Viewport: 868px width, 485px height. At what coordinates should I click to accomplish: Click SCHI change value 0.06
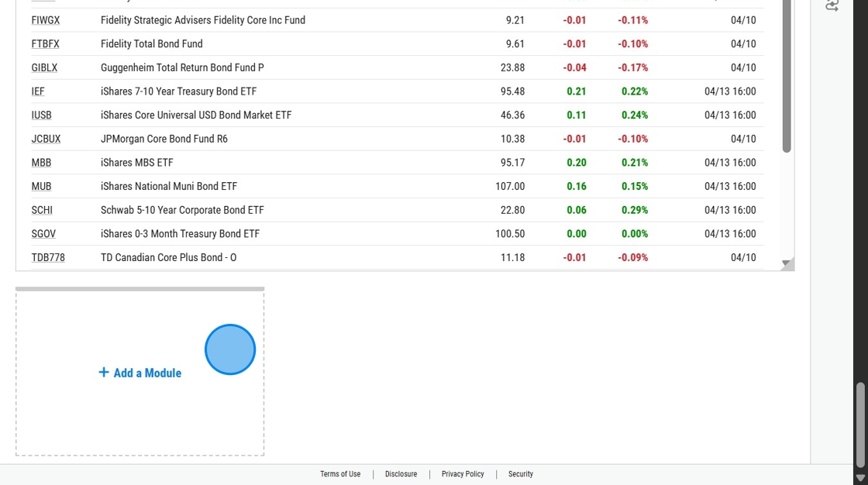coord(577,211)
